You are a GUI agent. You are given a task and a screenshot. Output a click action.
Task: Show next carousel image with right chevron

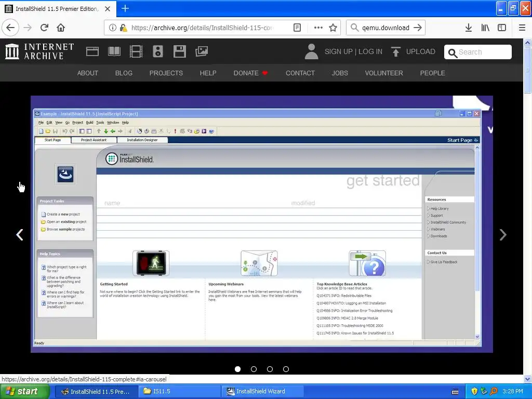point(503,234)
